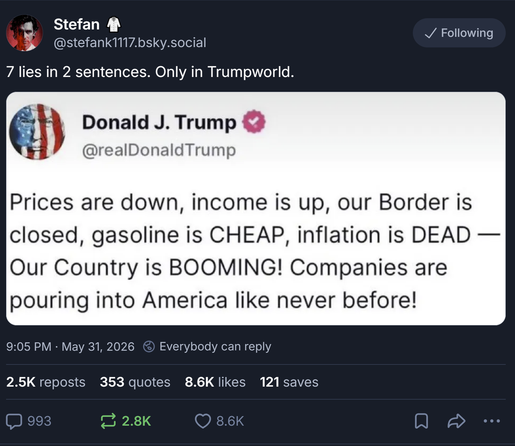The width and height of the screenshot is (515, 446).
Task: Click the pink verified badge icon
Action: (254, 122)
